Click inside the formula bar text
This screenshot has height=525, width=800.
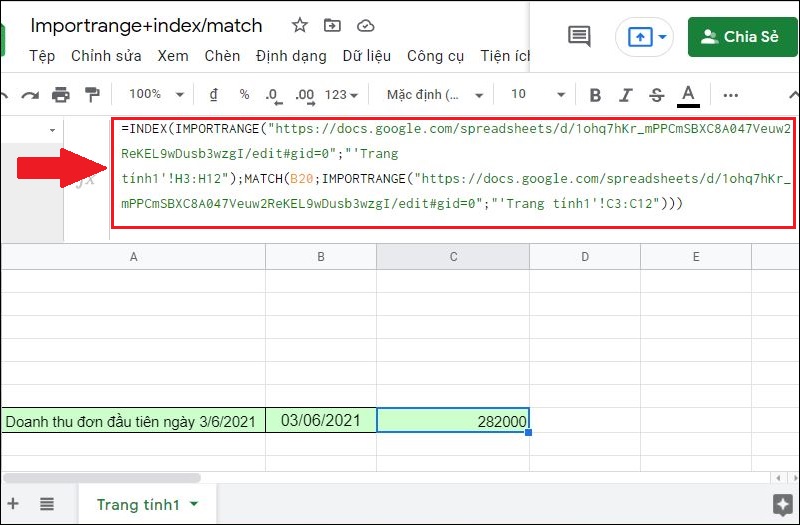pos(454,172)
